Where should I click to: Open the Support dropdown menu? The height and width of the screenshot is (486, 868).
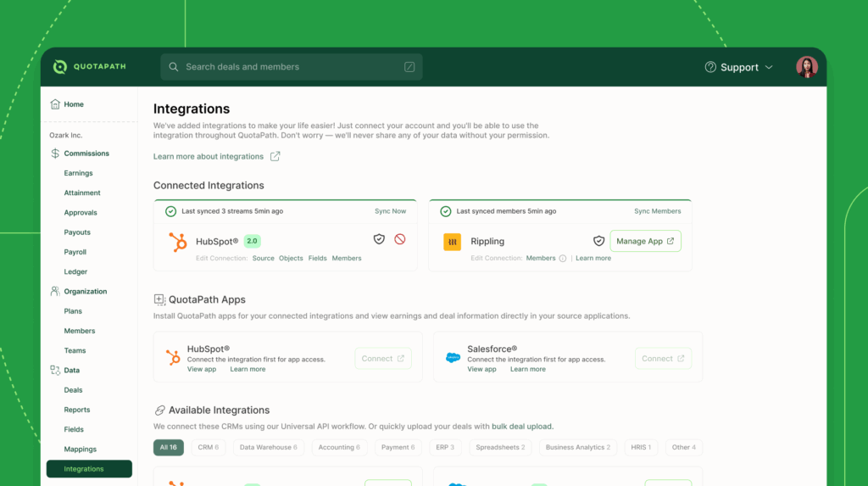pos(739,67)
